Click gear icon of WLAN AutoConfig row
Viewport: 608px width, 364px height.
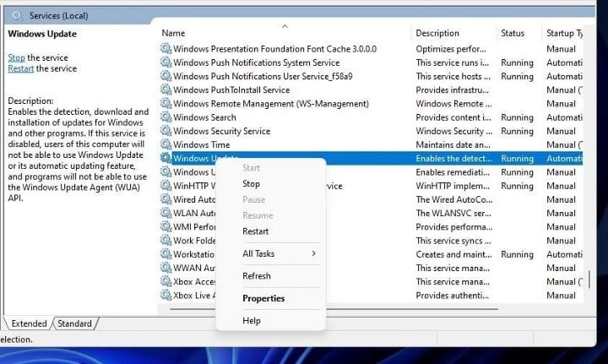[x=166, y=213]
